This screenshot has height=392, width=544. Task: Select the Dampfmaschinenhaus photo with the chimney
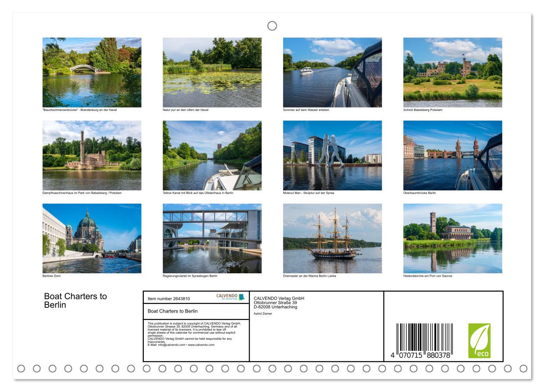click(92, 155)
